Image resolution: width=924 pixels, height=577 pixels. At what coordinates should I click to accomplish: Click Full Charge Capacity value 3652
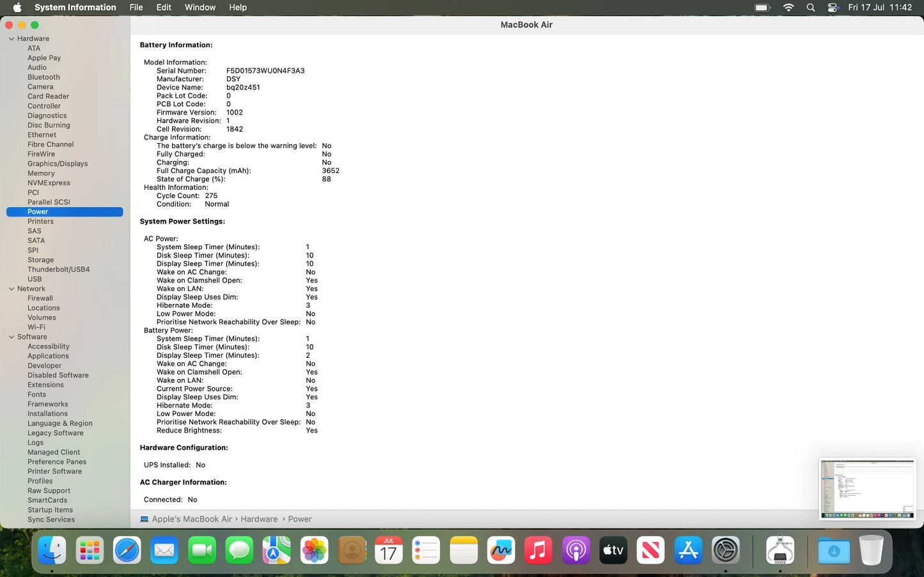tap(331, 171)
